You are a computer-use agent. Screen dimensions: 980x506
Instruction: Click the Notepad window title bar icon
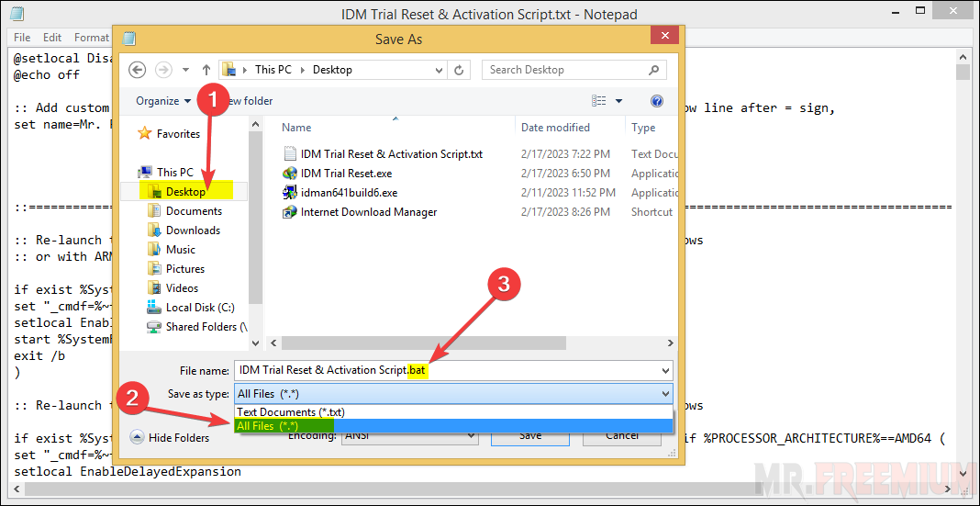tap(17, 14)
